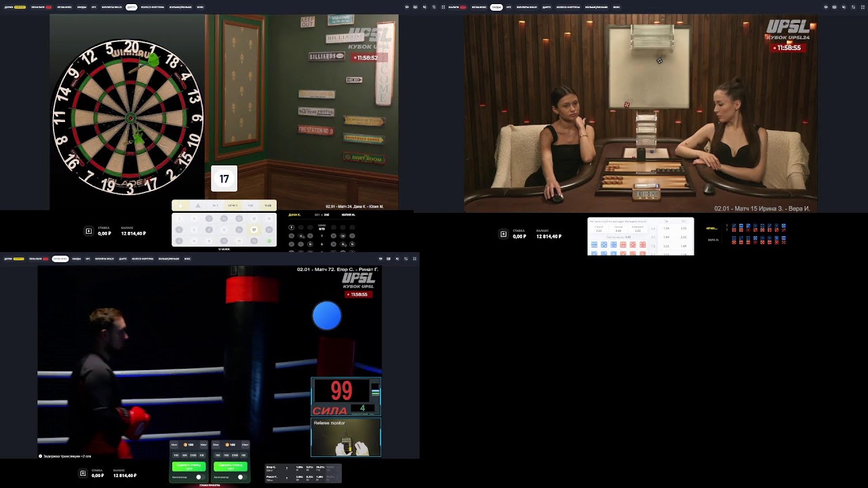Switch to ДАРТС tab in Crash-Box window

[123, 259]
